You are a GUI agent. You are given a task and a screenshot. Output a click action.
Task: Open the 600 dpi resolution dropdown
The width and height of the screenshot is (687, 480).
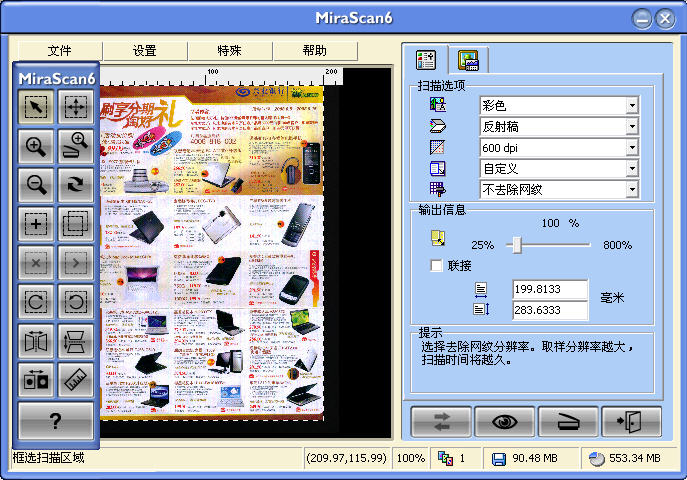click(632, 148)
